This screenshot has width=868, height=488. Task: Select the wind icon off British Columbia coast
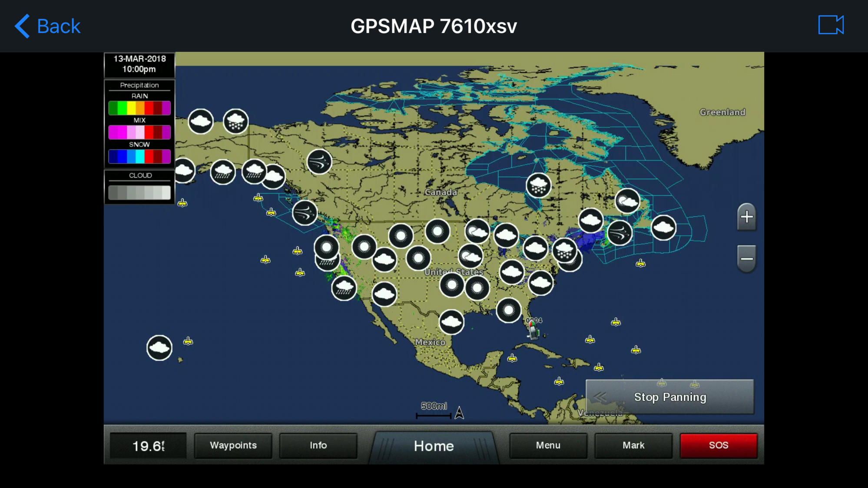tap(305, 213)
